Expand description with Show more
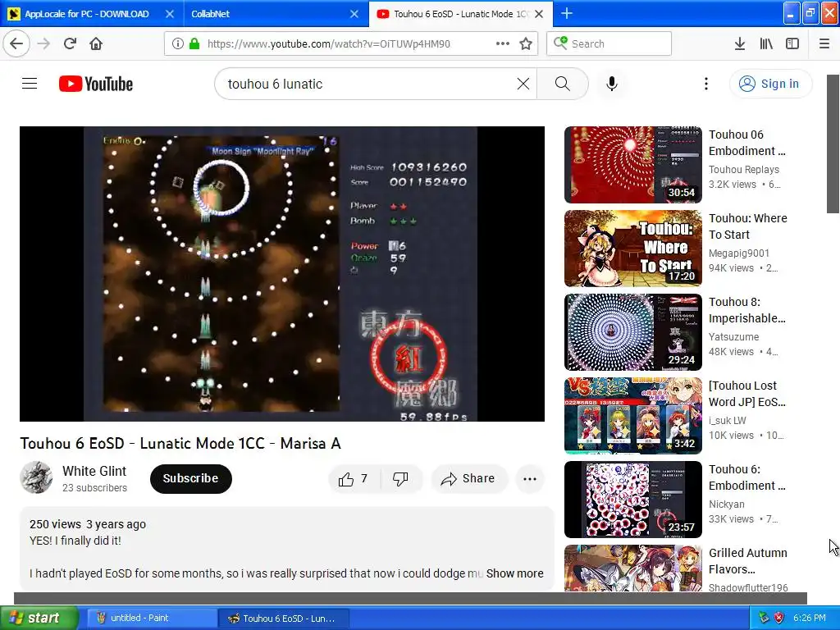This screenshot has height=630, width=840. point(514,573)
